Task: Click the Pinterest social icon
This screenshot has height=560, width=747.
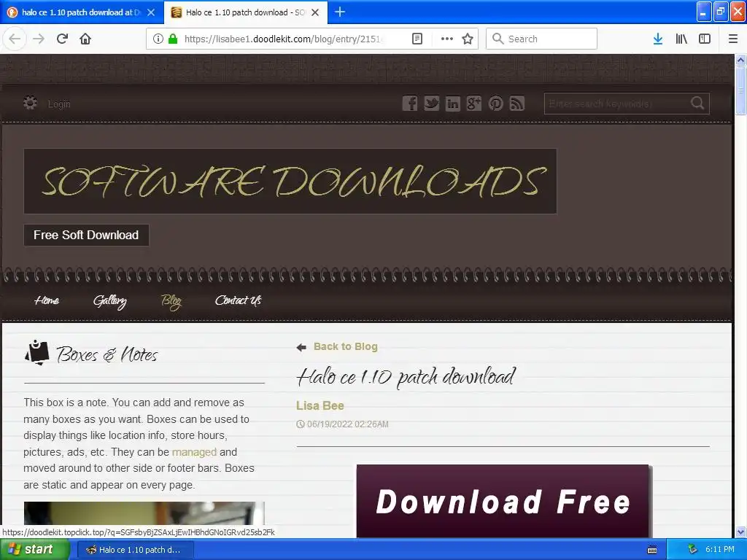Action: [x=495, y=103]
